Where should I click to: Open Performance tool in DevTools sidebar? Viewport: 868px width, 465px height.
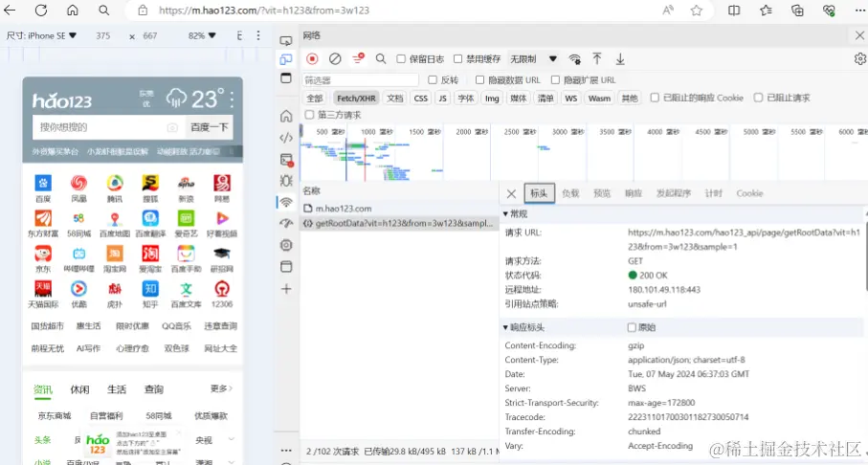tap(286, 223)
